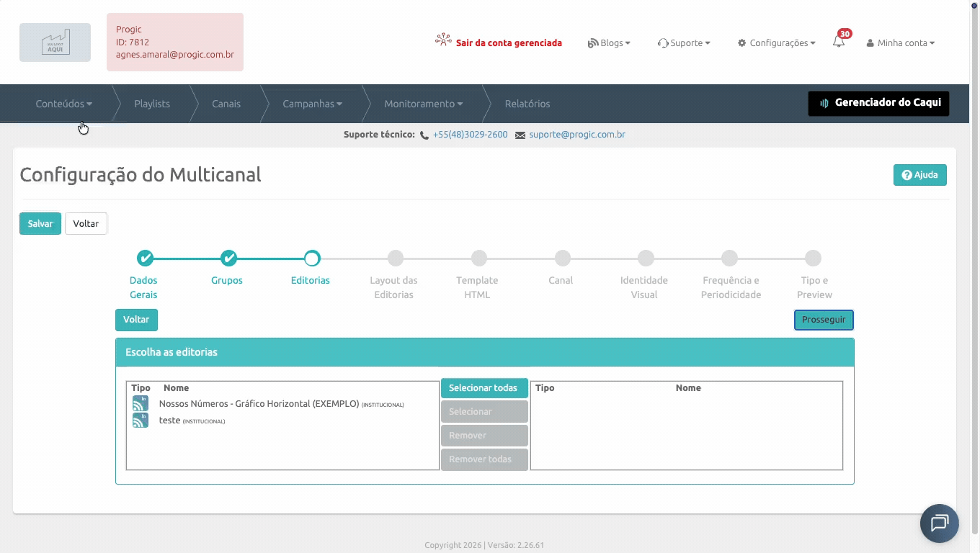Click the Nome column header in left list
Screen dimensions: 980x553
(x=176, y=387)
